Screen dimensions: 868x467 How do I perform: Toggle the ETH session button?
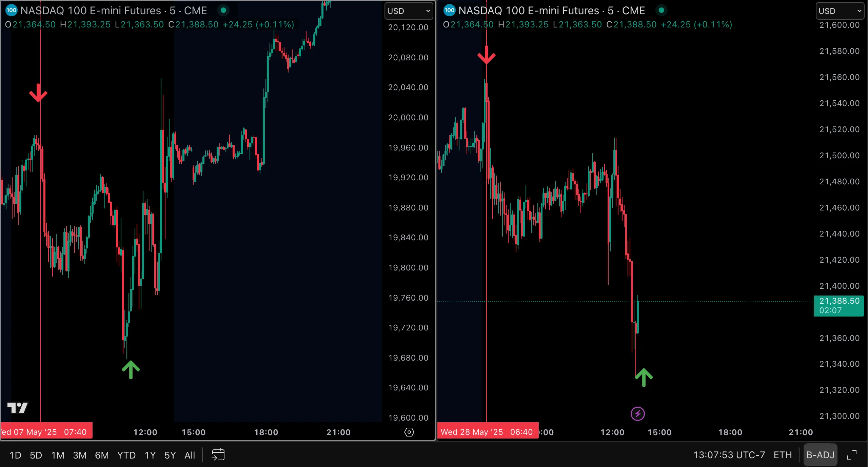[x=783, y=455]
